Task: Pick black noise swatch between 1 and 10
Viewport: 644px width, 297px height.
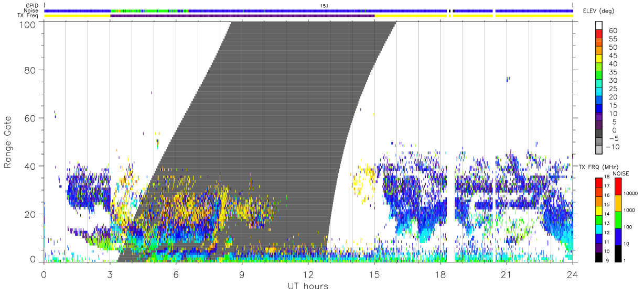Action: (x=618, y=253)
